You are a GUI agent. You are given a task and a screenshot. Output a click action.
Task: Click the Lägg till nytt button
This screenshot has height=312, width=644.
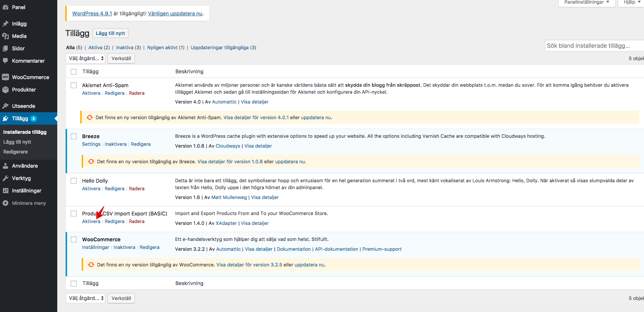110,33
